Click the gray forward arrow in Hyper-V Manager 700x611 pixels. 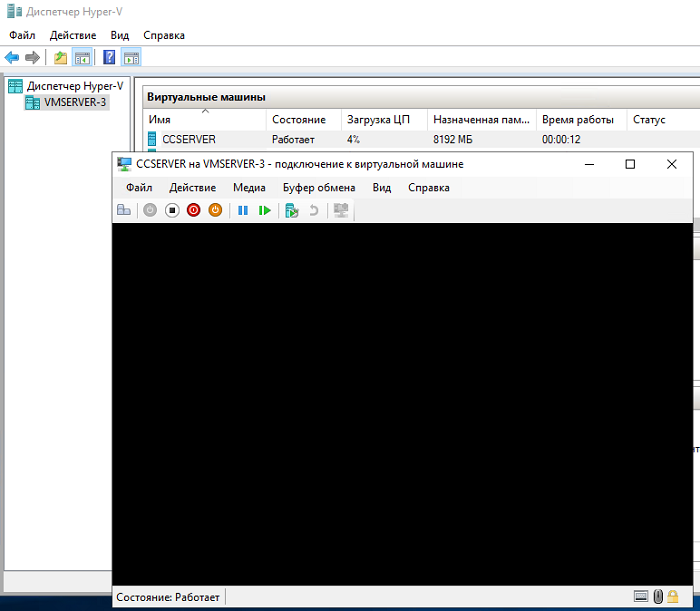click(33, 57)
